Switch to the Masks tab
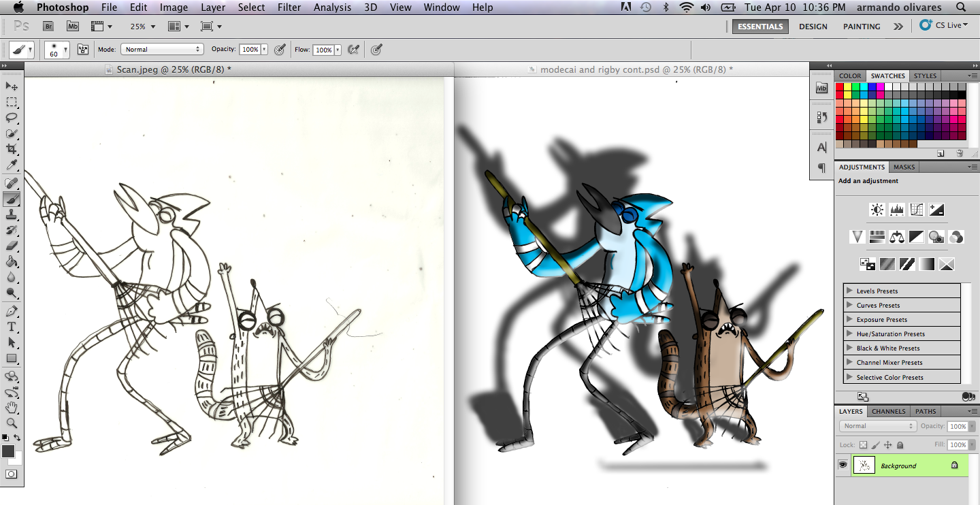980x505 pixels. 904,167
